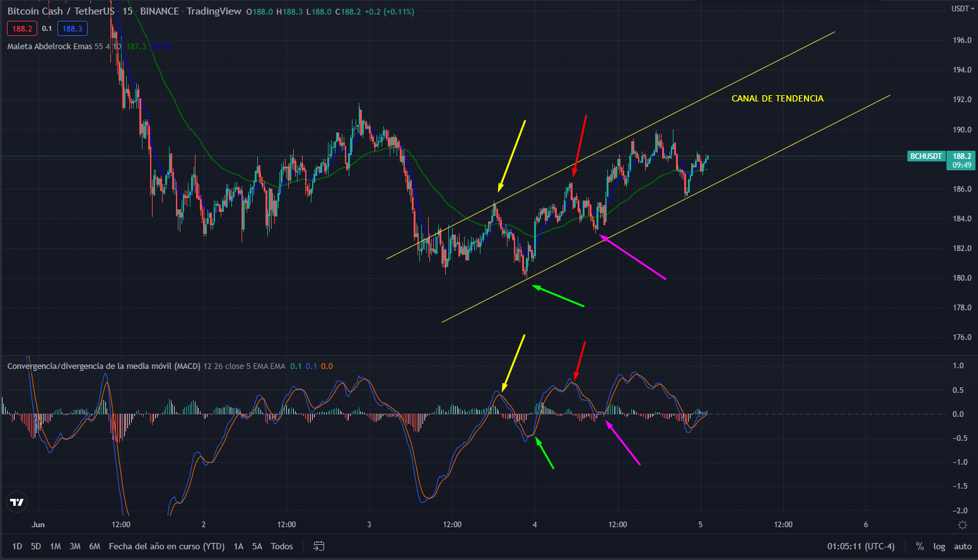
Task: Open chart settings gear on the time axis
Action: point(962,525)
